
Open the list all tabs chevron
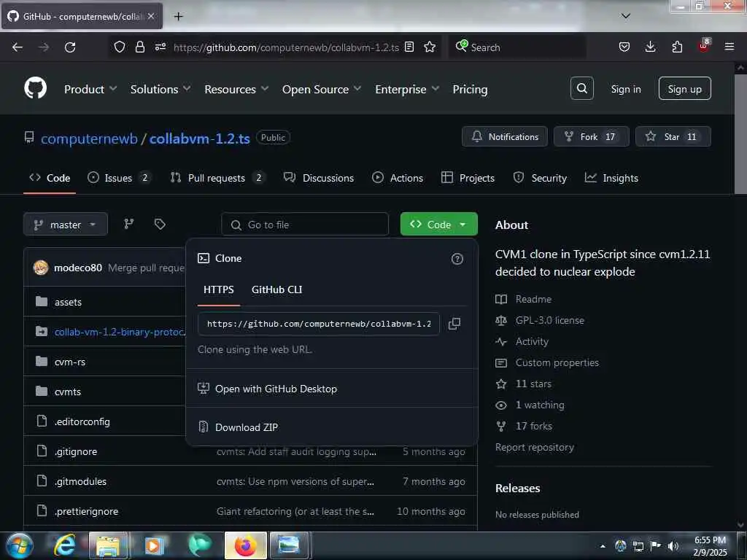click(x=626, y=16)
